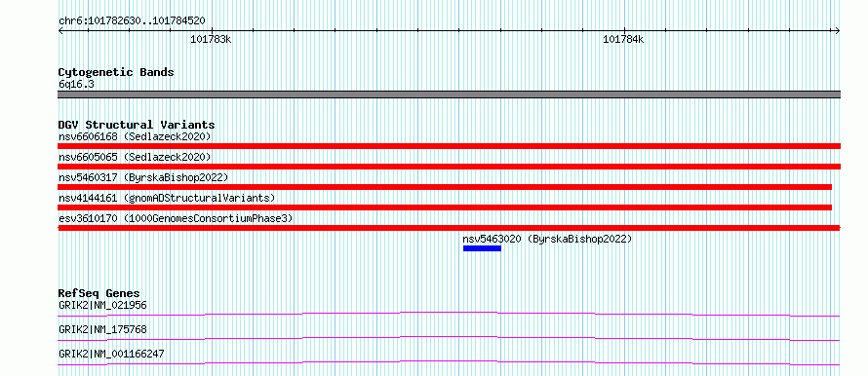
Task: Click the GRIK2|NM_175768 gene label
Action: [102, 329]
